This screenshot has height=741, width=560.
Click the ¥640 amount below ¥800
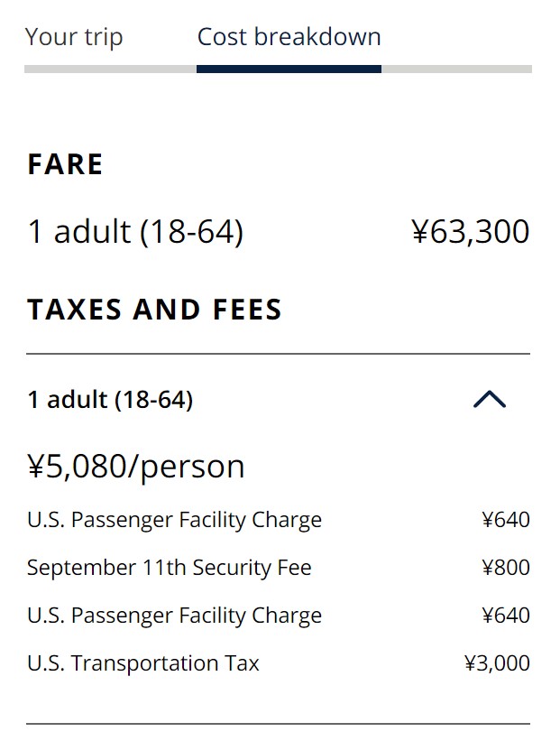pos(505,616)
